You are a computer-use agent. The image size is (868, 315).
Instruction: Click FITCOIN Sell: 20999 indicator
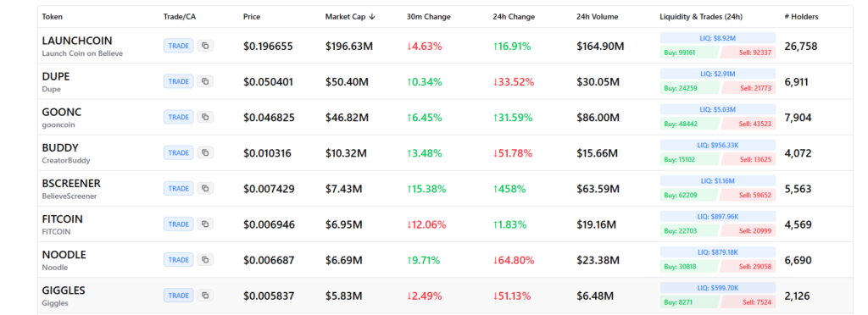click(748, 231)
